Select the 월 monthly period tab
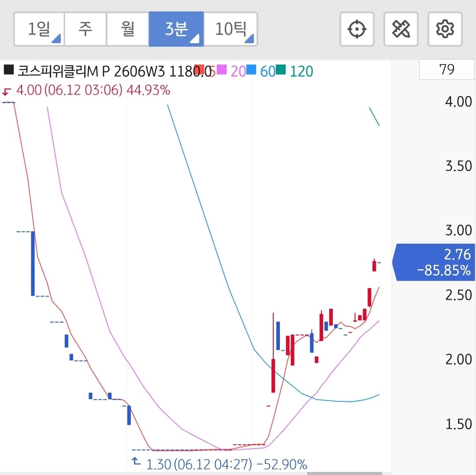 pyautogui.click(x=128, y=29)
